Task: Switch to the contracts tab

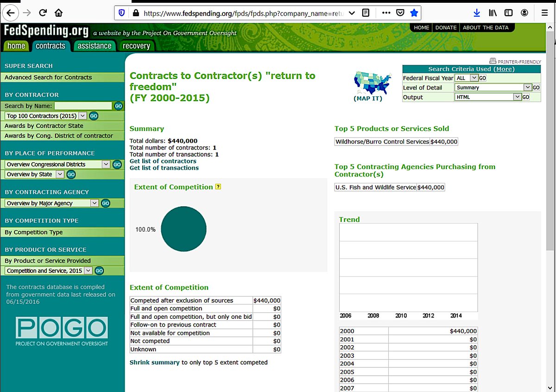Action: click(x=51, y=46)
